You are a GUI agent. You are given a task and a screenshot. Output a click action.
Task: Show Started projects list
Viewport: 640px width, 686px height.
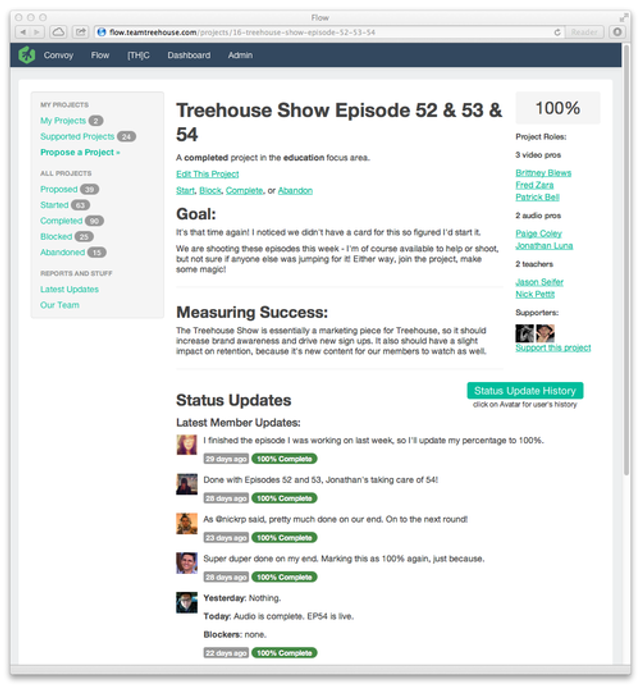pyautogui.click(x=54, y=205)
